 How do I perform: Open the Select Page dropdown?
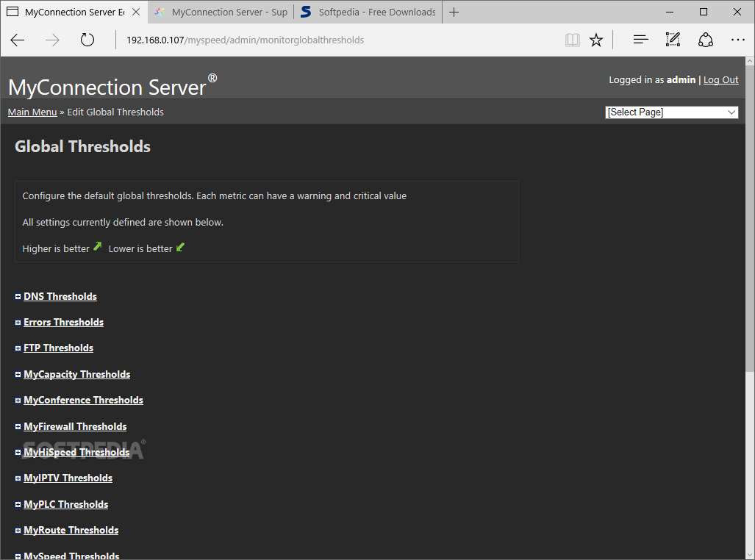pos(671,112)
